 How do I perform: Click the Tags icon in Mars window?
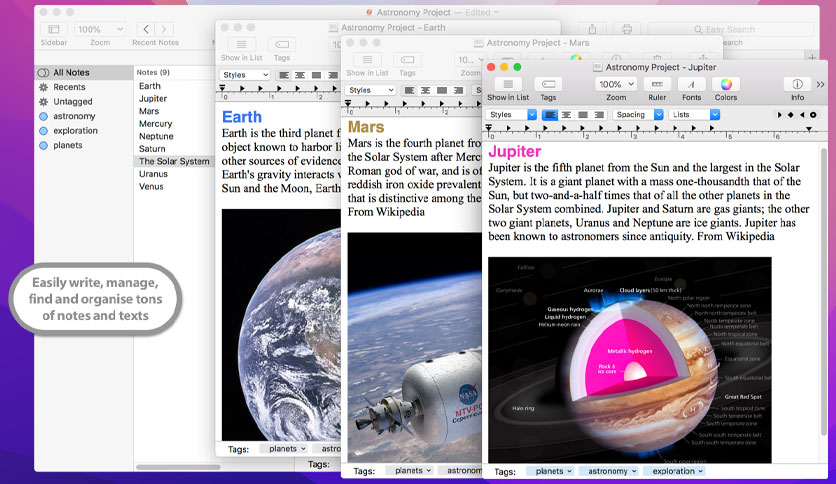[x=407, y=60]
